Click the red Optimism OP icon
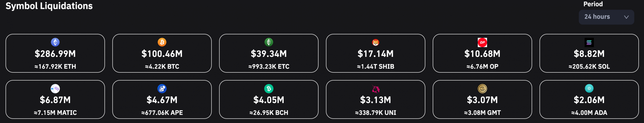This screenshot has width=644, height=123. pos(482,42)
